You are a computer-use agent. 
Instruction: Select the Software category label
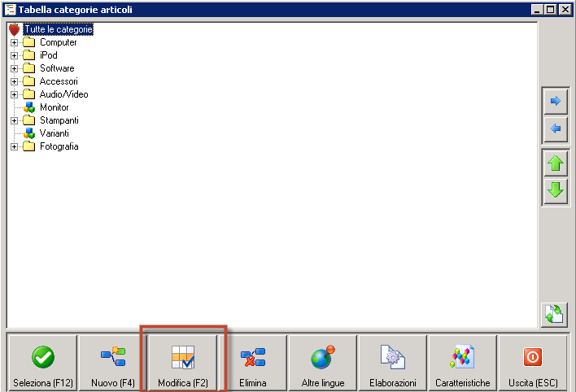tap(57, 68)
